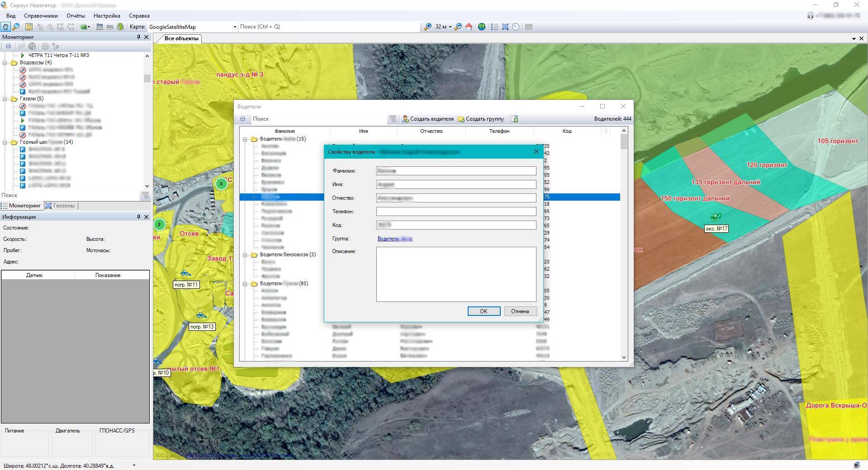
Task: Click the Телефон input field
Action: tap(456, 211)
